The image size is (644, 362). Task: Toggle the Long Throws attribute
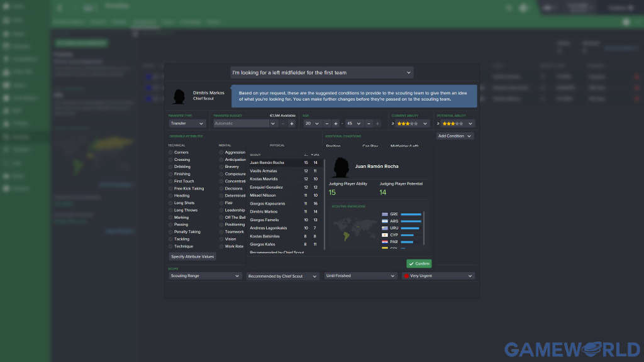170,210
